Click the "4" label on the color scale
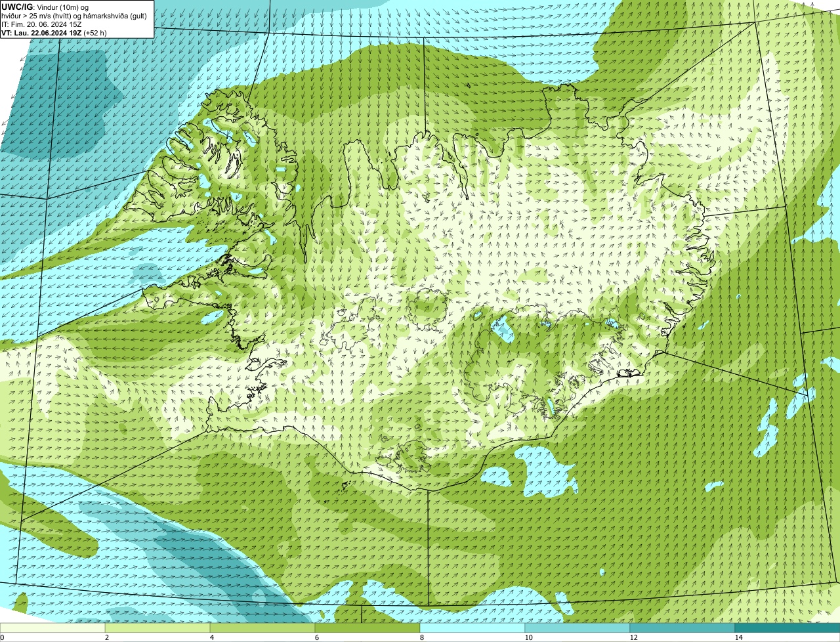The image size is (840, 642). [211, 637]
